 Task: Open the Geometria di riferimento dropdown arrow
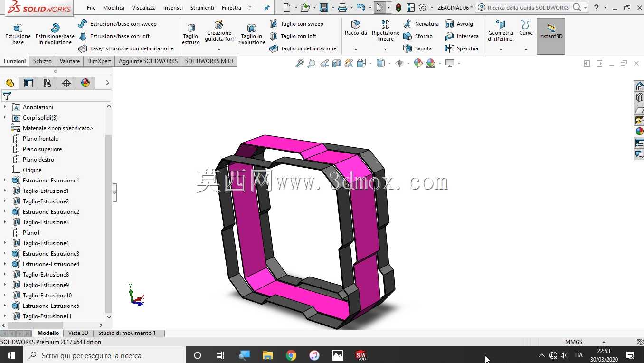tap(501, 49)
